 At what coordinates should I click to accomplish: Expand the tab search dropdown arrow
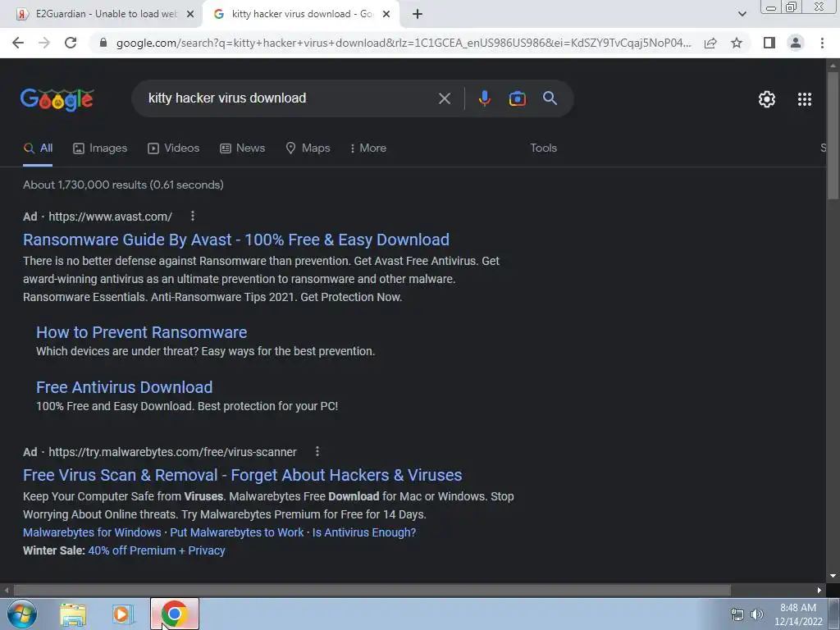[x=742, y=14]
